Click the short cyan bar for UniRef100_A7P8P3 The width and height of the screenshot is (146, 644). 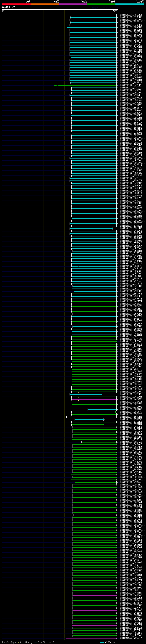coord(86,395)
